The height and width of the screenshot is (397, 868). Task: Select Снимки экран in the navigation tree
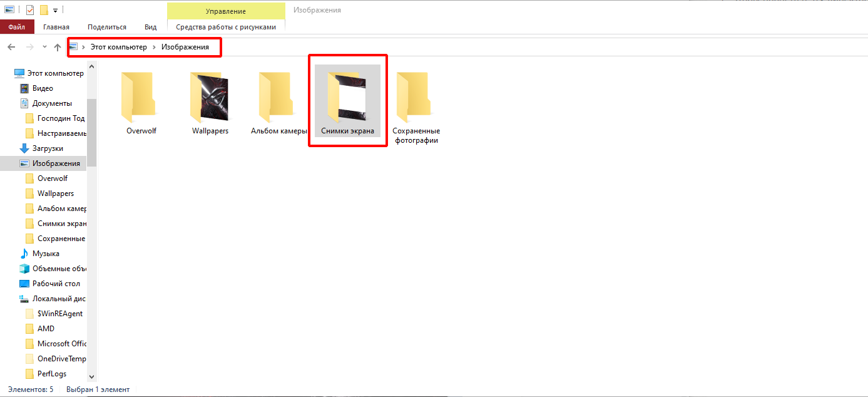pyautogui.click(x=62, y=224)
